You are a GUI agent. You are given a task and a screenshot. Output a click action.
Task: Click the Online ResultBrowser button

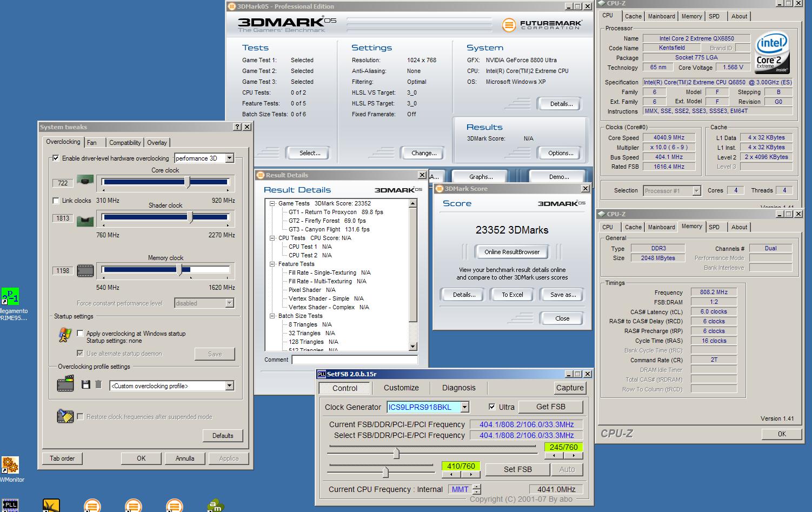click(512, 252)
